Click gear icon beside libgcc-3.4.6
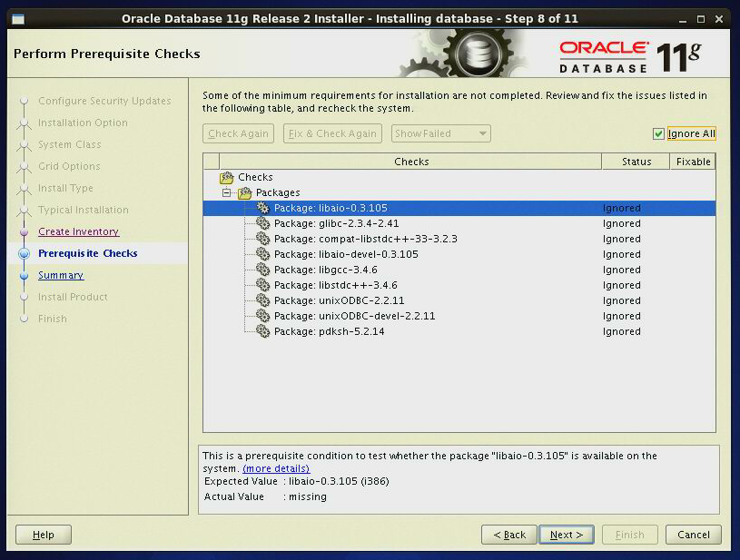This screenshot has height=560, width=740. [263, 270]
